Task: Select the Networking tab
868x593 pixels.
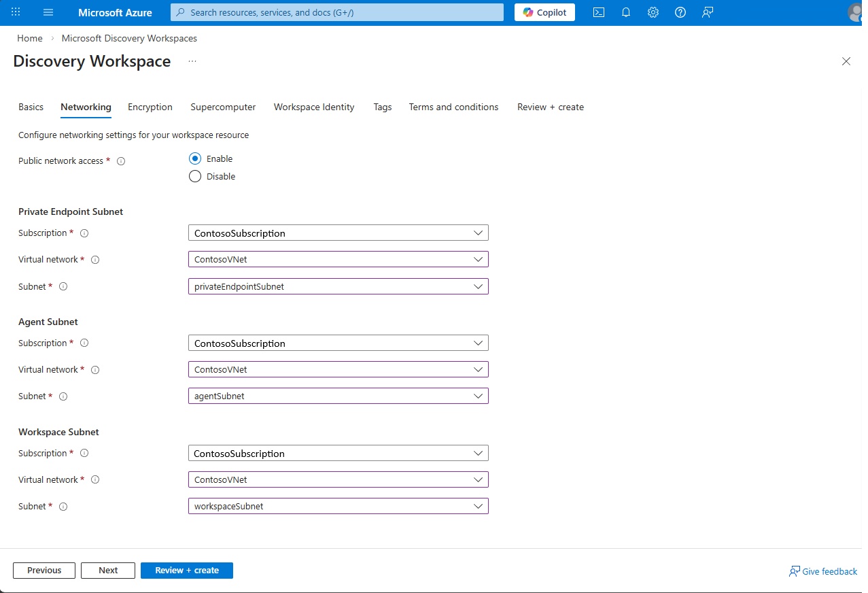Action: 86,107
